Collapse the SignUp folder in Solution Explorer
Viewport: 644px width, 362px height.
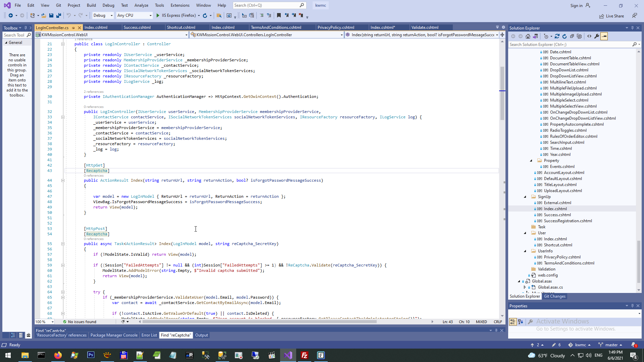tap(525, 197)
